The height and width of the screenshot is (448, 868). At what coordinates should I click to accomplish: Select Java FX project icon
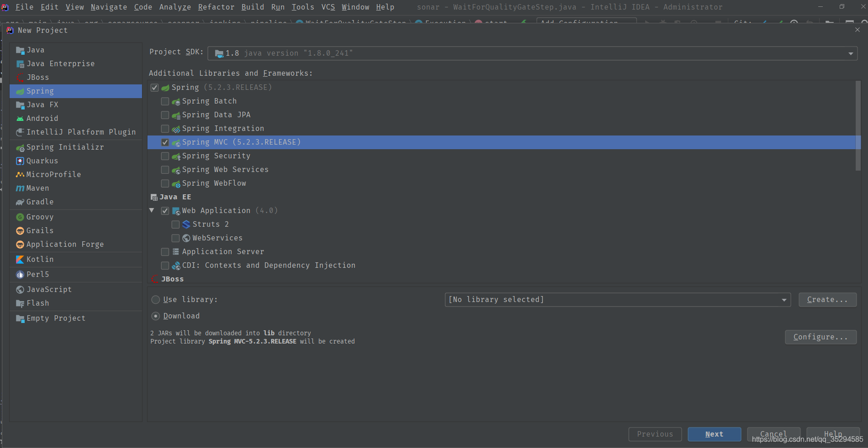20,105
